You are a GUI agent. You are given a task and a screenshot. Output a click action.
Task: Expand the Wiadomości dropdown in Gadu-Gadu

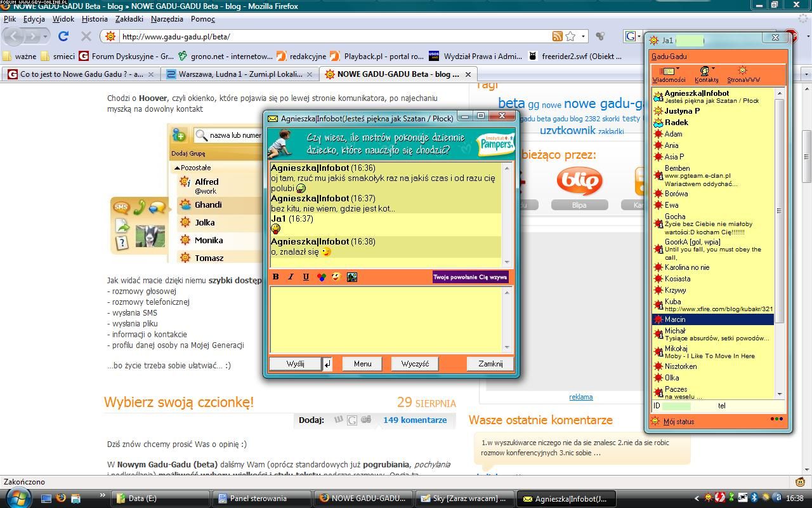click(669, 74)
